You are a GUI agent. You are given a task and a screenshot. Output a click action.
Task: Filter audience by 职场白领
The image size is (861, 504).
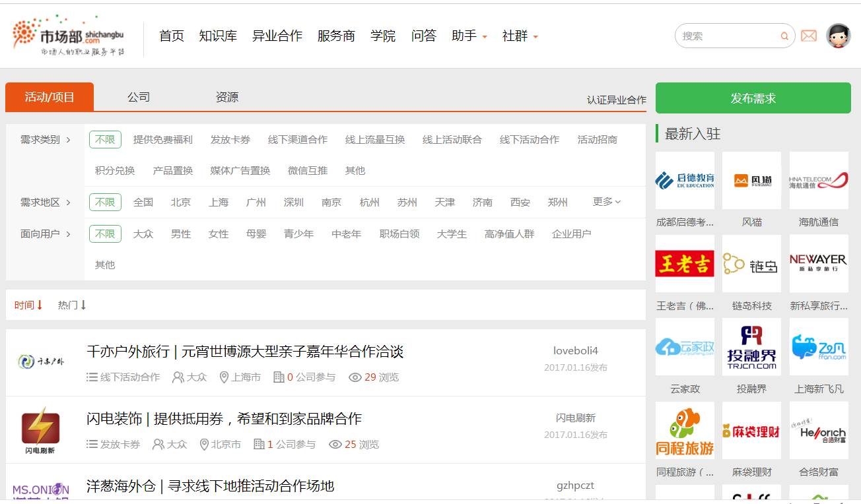399,234
